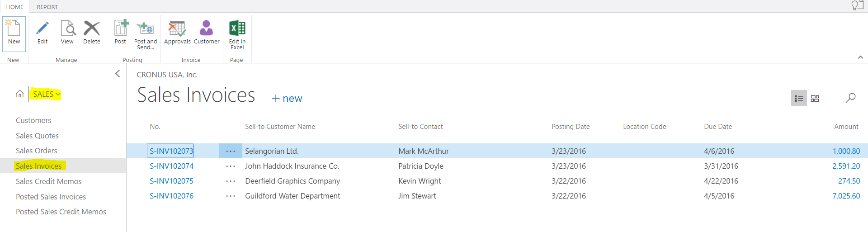Sort by Posting Date column header
This screenshot has width=868, height=232.
coord(571,127)
